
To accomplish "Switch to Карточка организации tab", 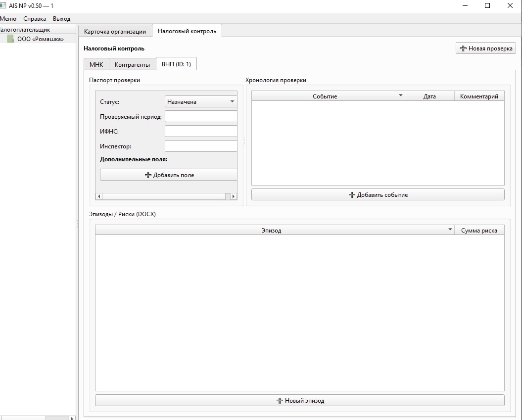I will coord(115,32).
